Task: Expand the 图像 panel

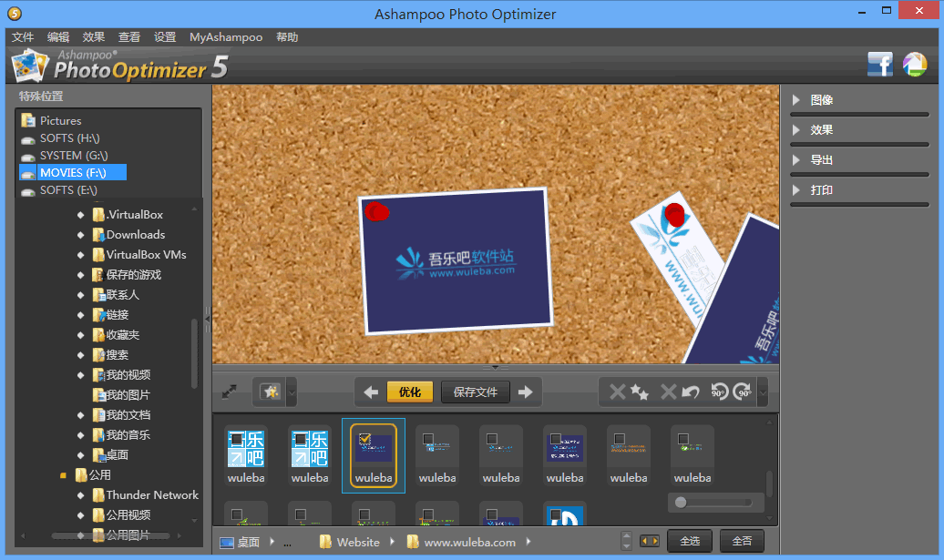Action: coord(795,100)
